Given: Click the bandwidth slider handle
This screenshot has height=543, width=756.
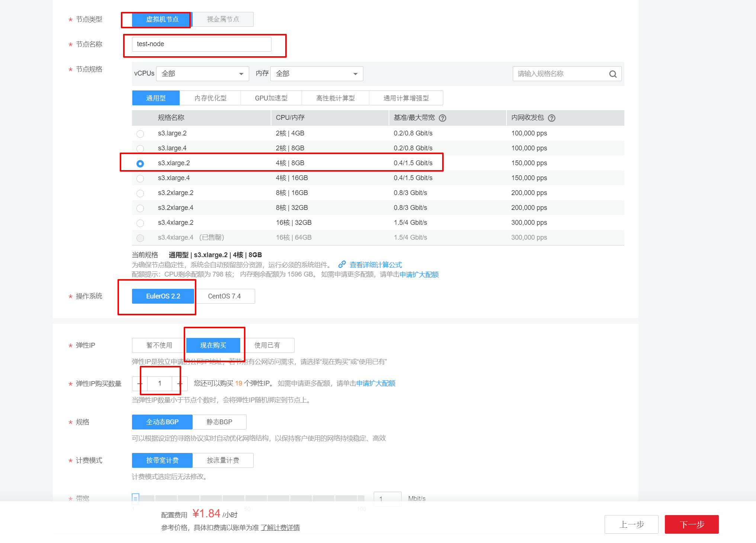Looking at the screenshot, I should pyautogui.click(x=135, y=498).
